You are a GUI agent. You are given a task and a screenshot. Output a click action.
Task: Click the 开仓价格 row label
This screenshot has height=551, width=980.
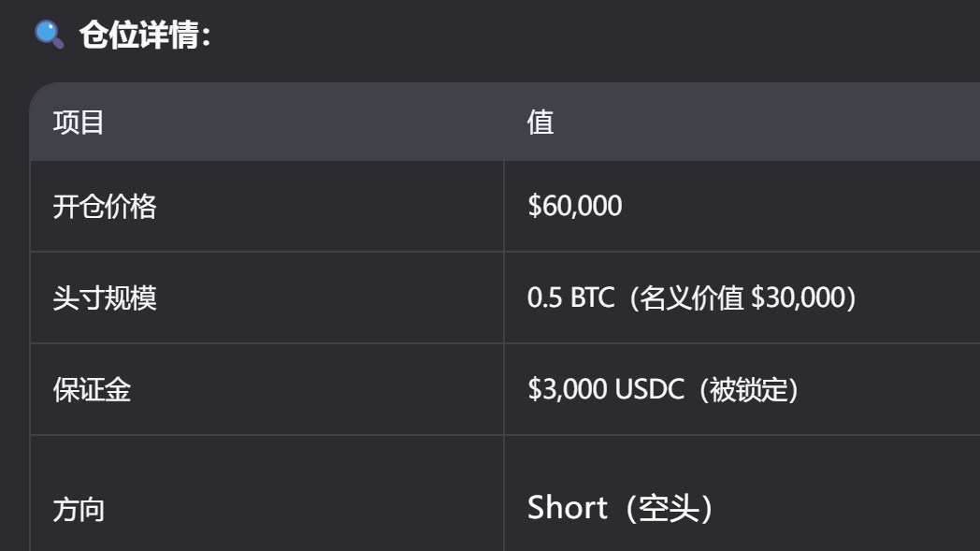pyautogui.click(x=104, y=206)
